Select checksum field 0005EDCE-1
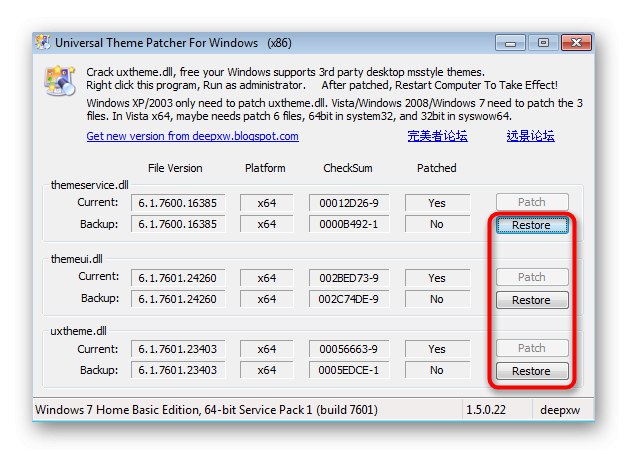The height and width of the screenshot is (454, 627). coord(349,370)
